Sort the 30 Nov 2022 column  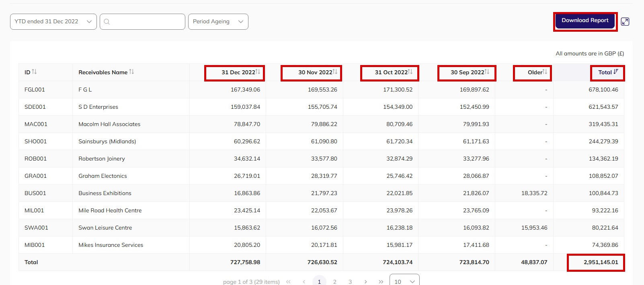pyautogui.click(x=335, y=72)
